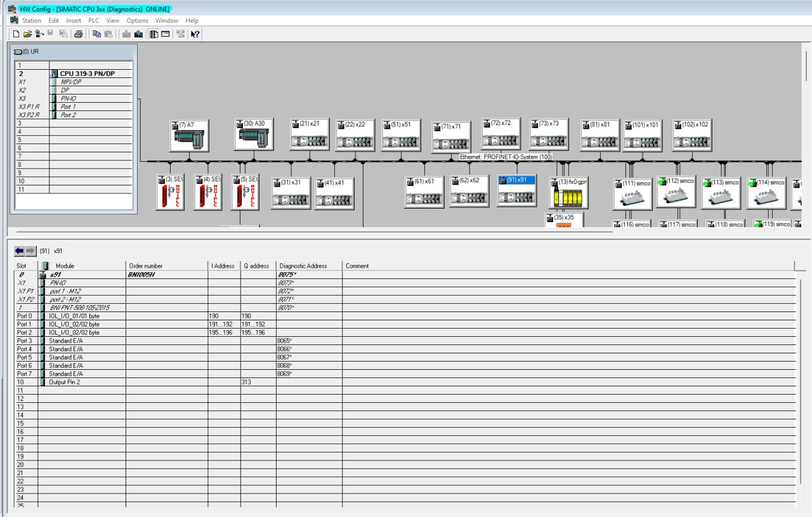Open the Window menu
Screen dimensions: 812x517
(x=167, y=20)
